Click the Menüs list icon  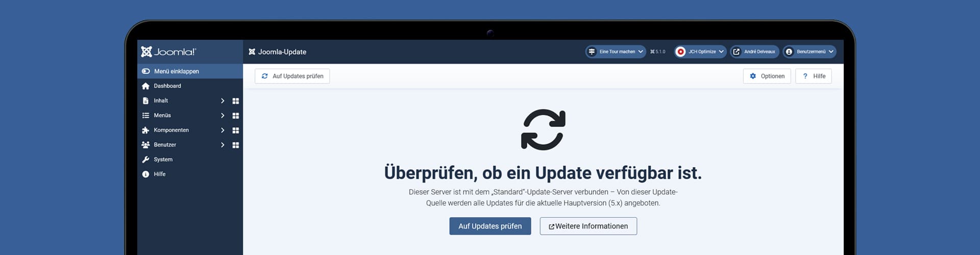click(145, 116)
